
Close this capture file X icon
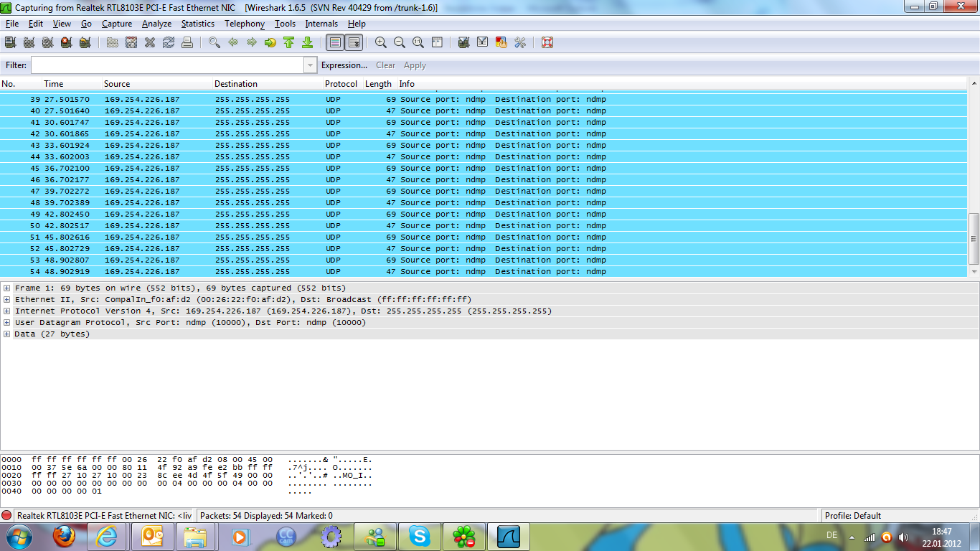150,42
